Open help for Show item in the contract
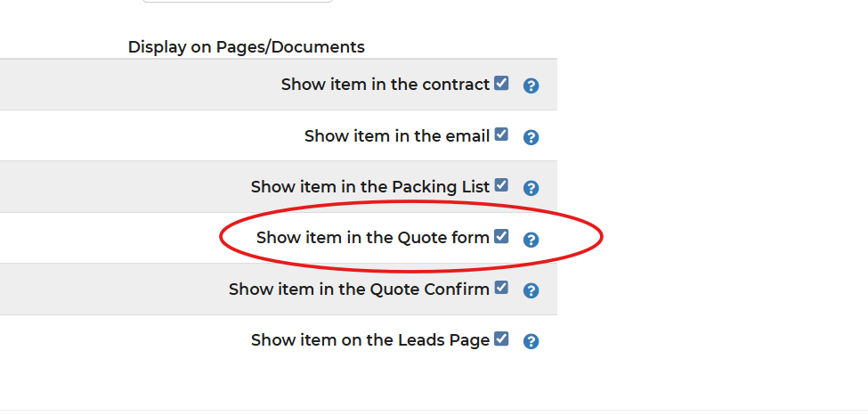 [x=531, y=86]
